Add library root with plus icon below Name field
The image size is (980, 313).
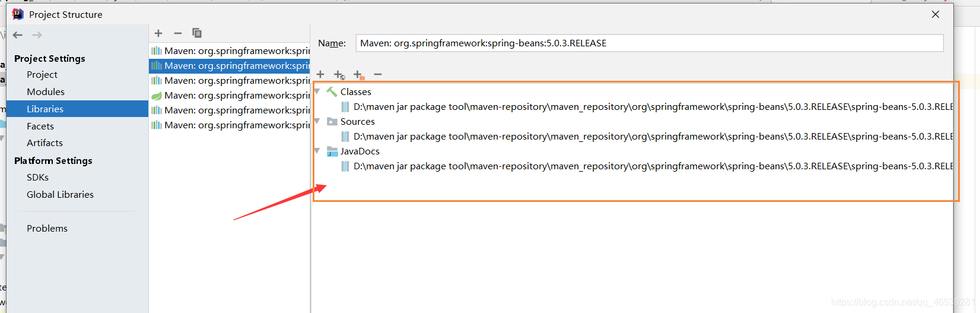[320, 74]
